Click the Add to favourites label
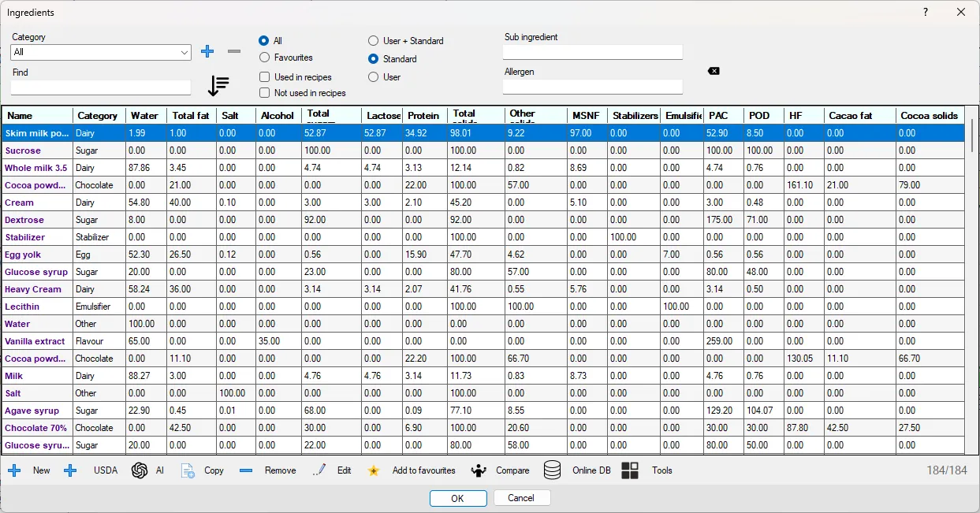Screen dimensions: 980x513 click(424, 470)
